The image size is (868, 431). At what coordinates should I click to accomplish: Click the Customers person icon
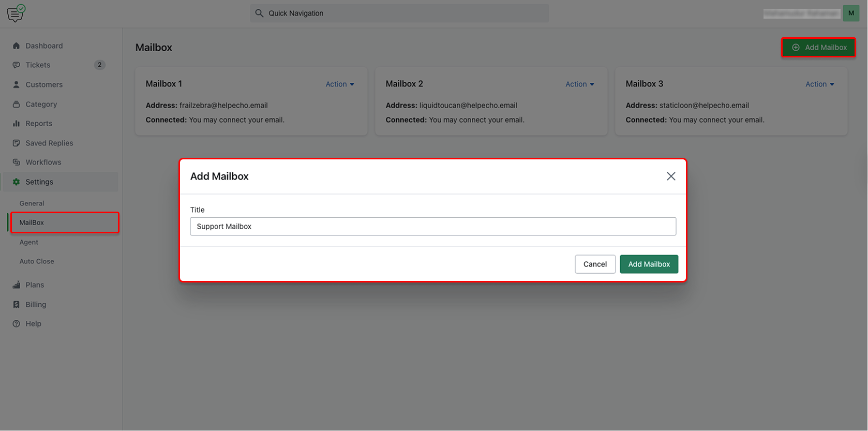pos(16,84)
